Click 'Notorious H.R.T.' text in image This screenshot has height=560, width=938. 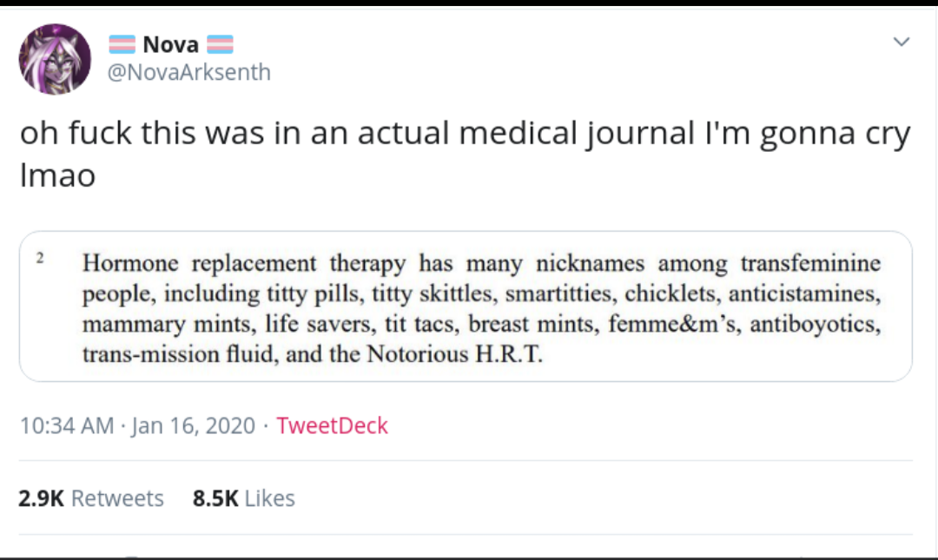[x=454, y=354]
